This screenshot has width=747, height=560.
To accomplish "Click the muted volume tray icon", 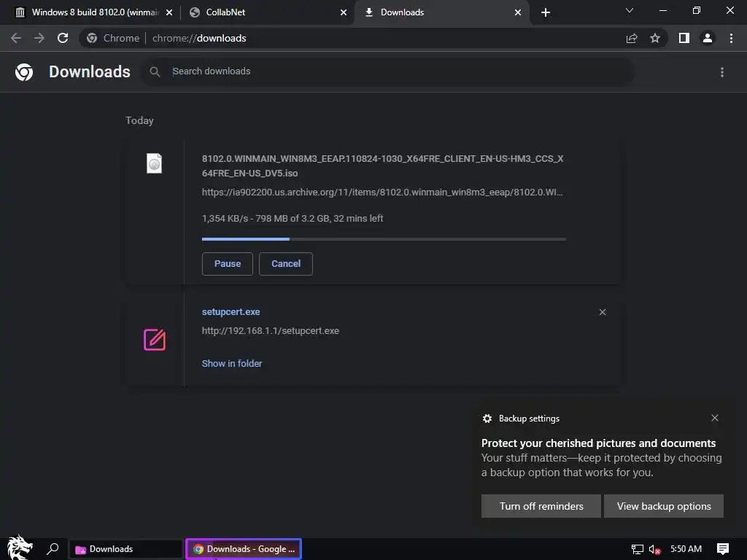I will coord(655,550).
